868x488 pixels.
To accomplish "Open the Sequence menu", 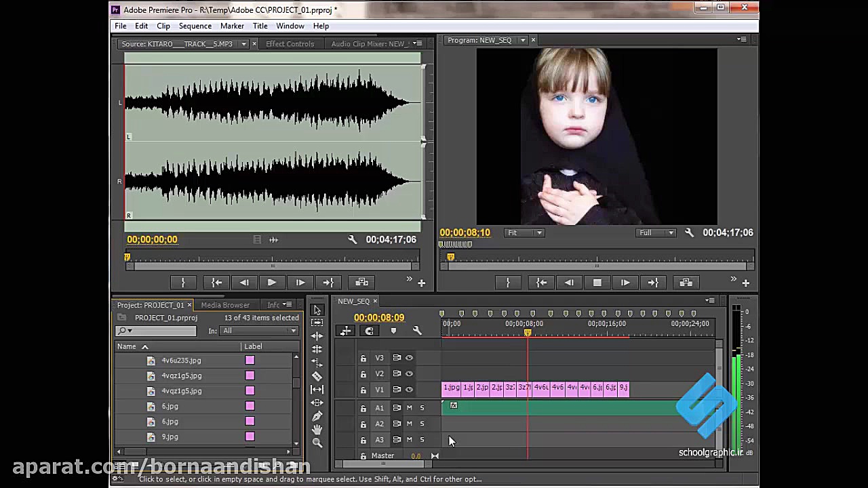I will (x=195, y=26).
